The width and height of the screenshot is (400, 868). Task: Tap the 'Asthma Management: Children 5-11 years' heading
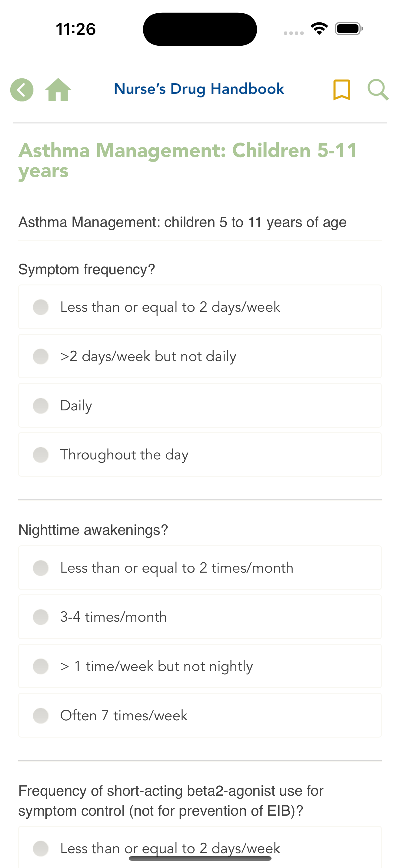188,160
